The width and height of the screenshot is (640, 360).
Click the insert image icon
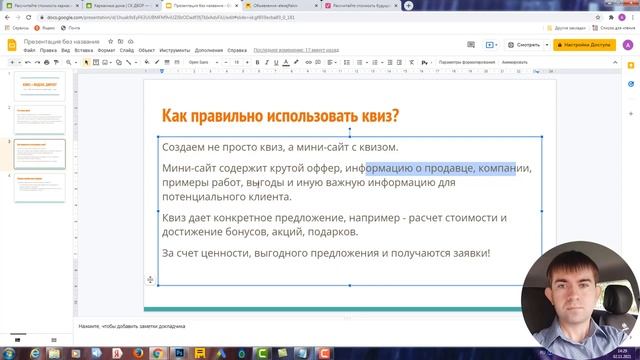105,62
